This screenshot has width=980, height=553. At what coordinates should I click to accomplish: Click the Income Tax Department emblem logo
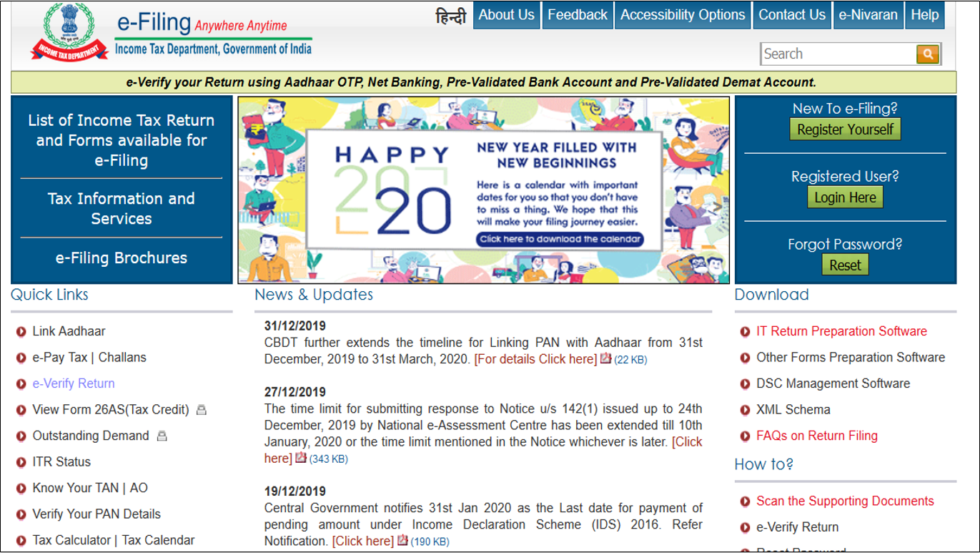pyautogui.click(x=69, y=31)
